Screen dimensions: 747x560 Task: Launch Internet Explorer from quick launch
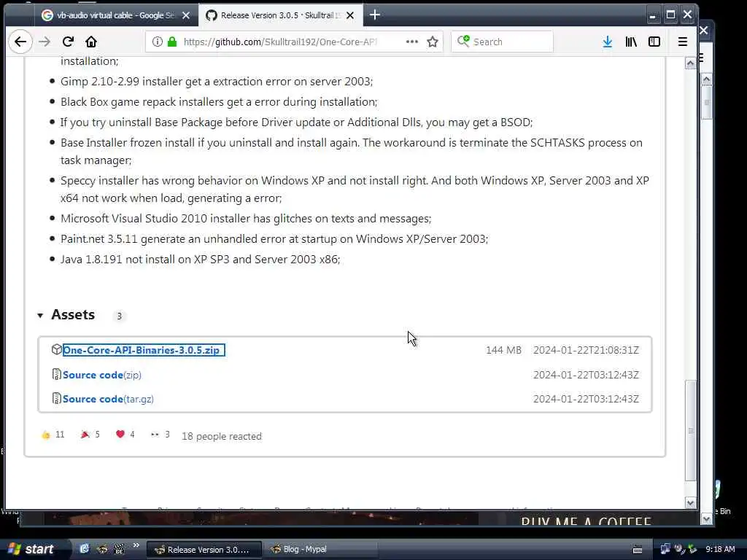(x=85, y=549)
